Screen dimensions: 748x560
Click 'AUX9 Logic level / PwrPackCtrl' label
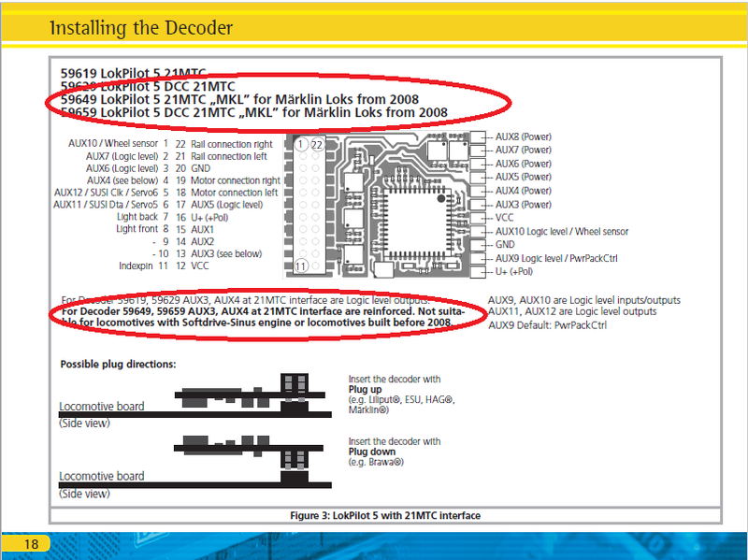pos(556,258)
